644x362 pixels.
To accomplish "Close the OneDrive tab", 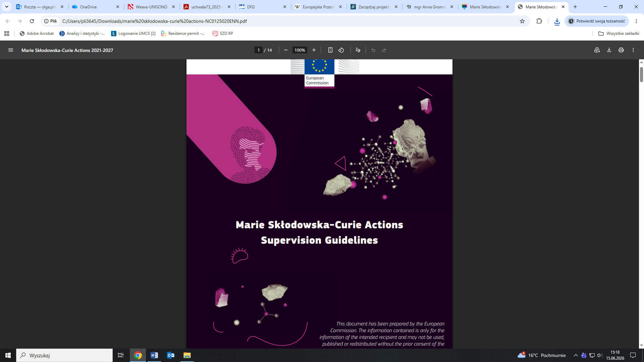I will tap(118, 7).
